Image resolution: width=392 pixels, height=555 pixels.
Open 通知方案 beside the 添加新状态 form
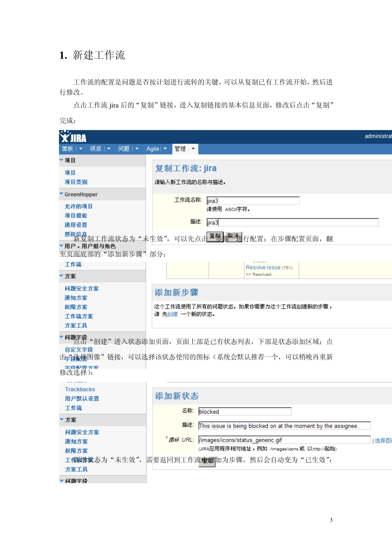coord(76,441)
